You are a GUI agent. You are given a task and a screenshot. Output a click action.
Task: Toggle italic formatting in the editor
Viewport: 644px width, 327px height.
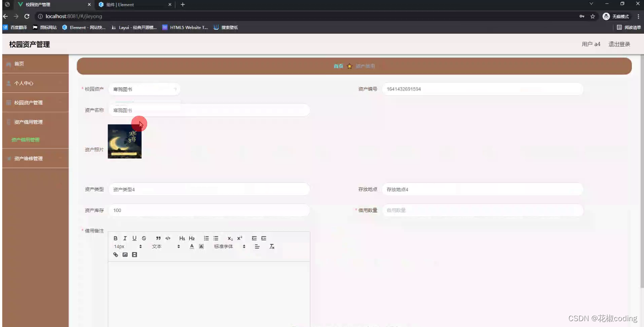click(x=125, y=238)
